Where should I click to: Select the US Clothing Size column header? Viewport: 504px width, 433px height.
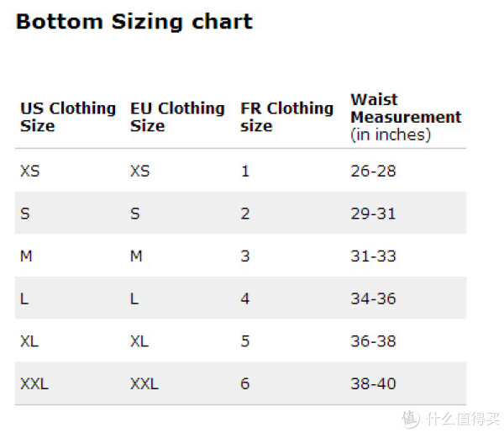(x=68, y=117)
